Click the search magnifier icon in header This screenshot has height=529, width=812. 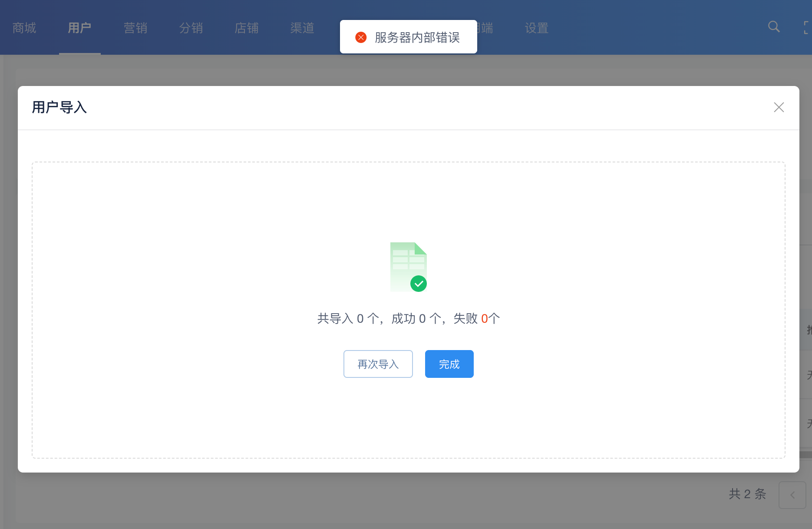pyautogui.click(x=773, y=27)
